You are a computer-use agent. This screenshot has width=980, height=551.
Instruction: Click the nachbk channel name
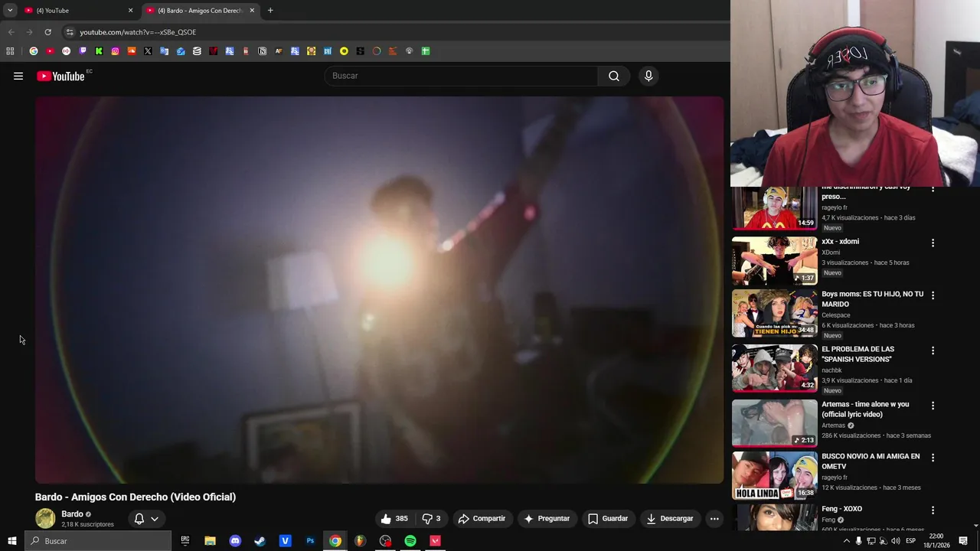[833, 370]
